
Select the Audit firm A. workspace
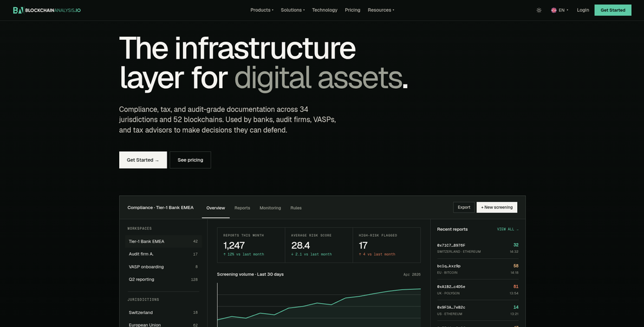(163, 254)
